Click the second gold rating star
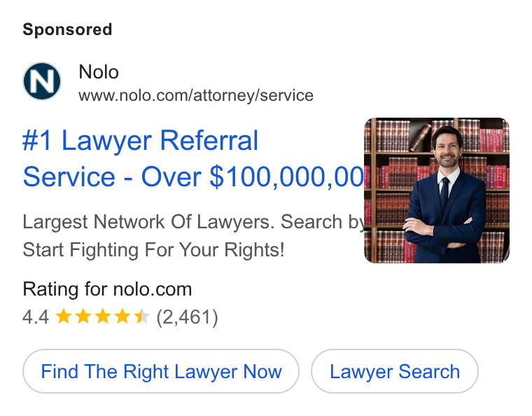This screenshot has height=416, width=532. (x=83, y=317)
